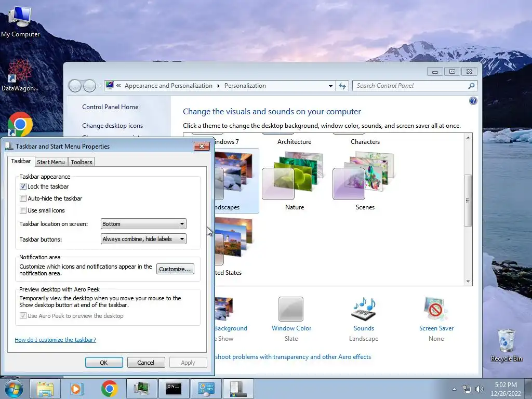Go back in Control Panel
The width and height of the screenshot is (532, 399).
coord(75,86)
